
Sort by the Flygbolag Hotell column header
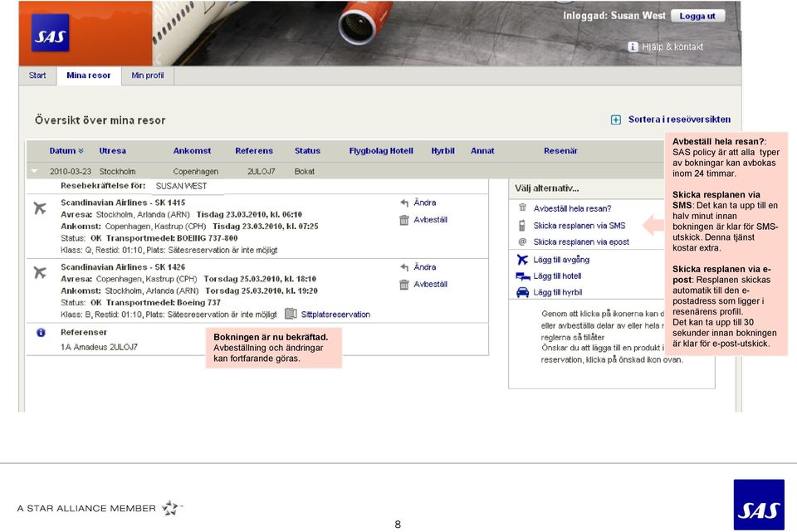click(381, 151)
